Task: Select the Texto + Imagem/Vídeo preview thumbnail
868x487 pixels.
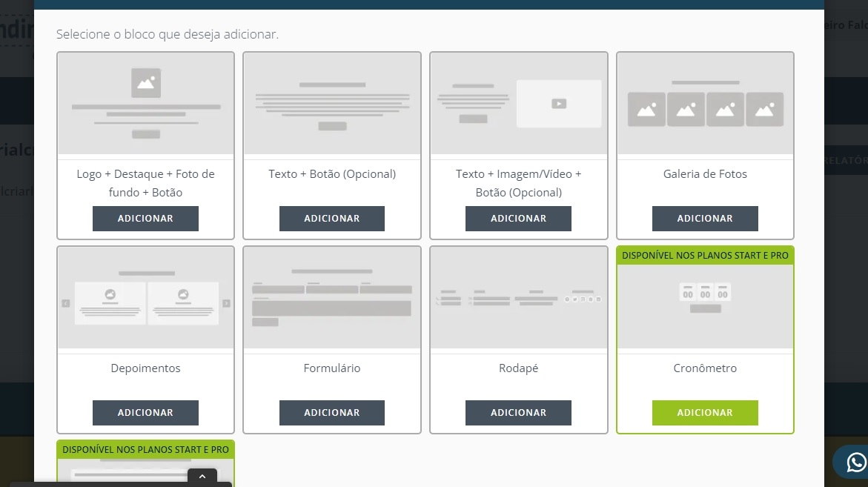Action: tap(518, 104)
